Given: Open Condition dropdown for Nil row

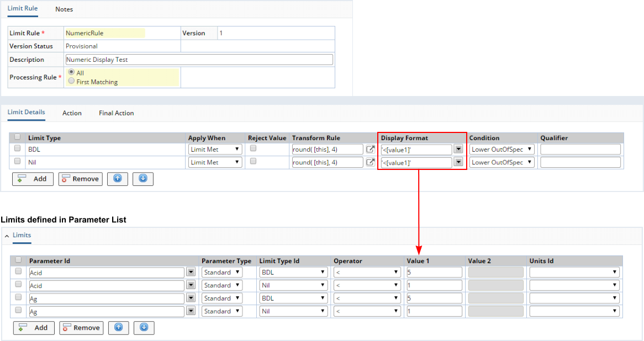Looking at the screenshot, I should pyautogui.click(x=502, y=162).
